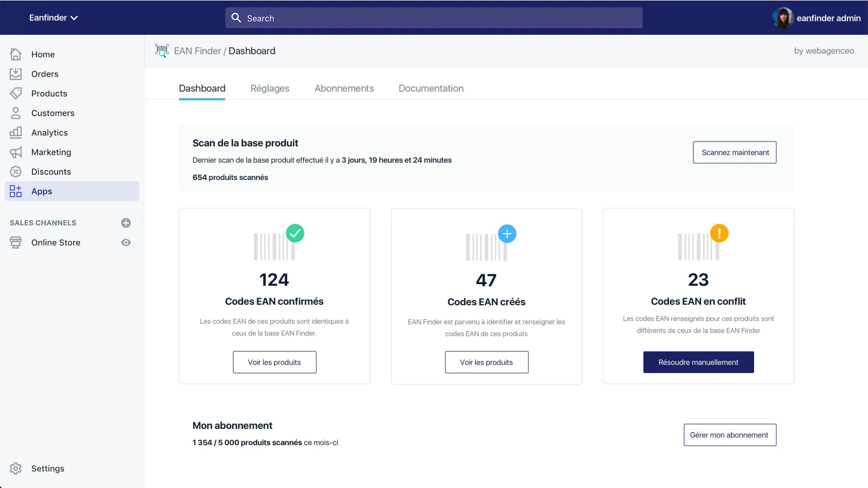The height and width of the screenshot is (488, 868).
Task: Open Analytics in the sidebar
Action: tap(72, 132)
